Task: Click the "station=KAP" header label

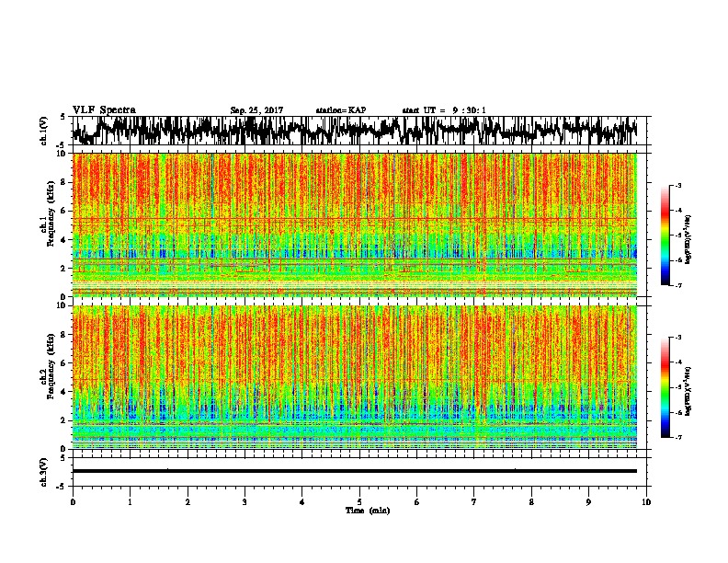Action: click(341, 110)
